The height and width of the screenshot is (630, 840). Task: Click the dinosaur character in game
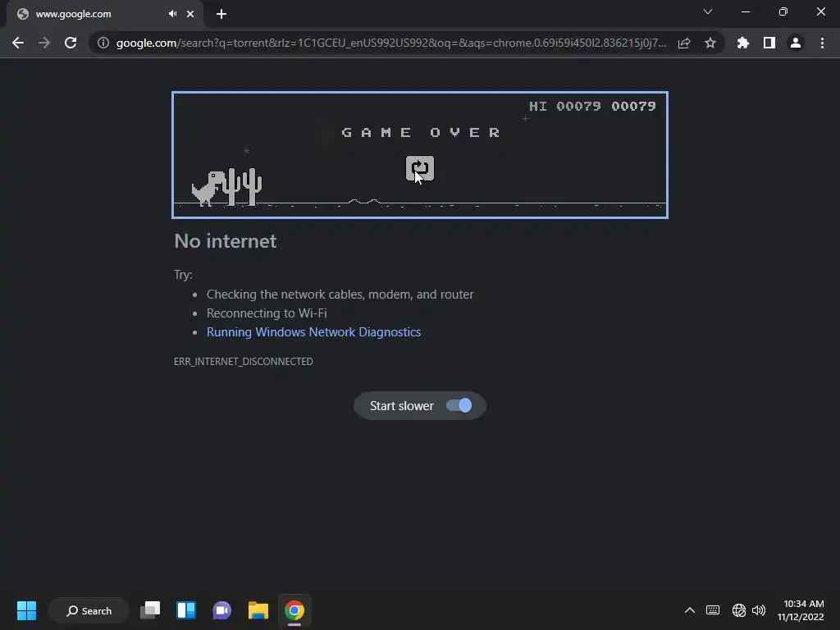pyautogui.click(x=208, y=188)
